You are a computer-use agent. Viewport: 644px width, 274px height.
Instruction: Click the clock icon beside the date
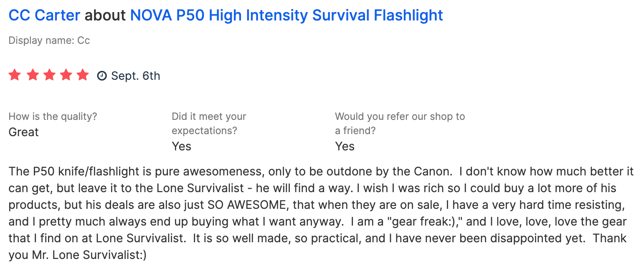pos(101,76)
